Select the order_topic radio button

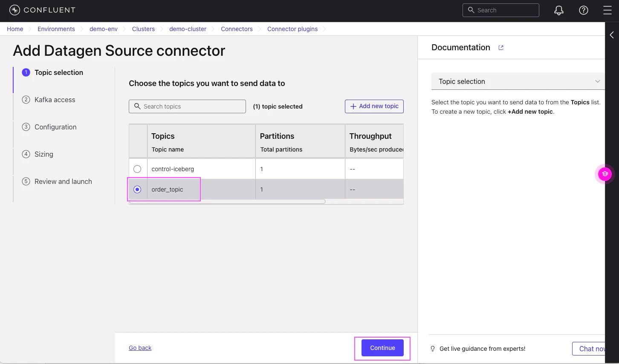(x=137, y=189)
